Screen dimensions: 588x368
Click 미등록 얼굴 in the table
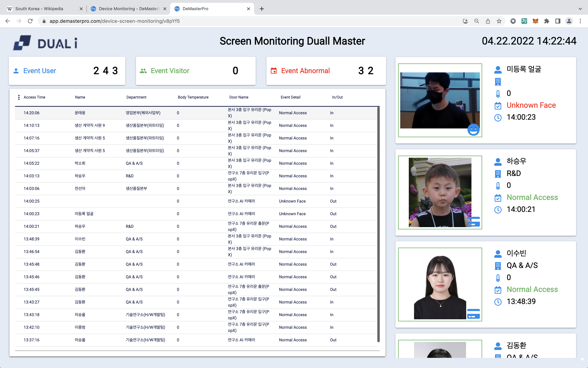point(84,214)
